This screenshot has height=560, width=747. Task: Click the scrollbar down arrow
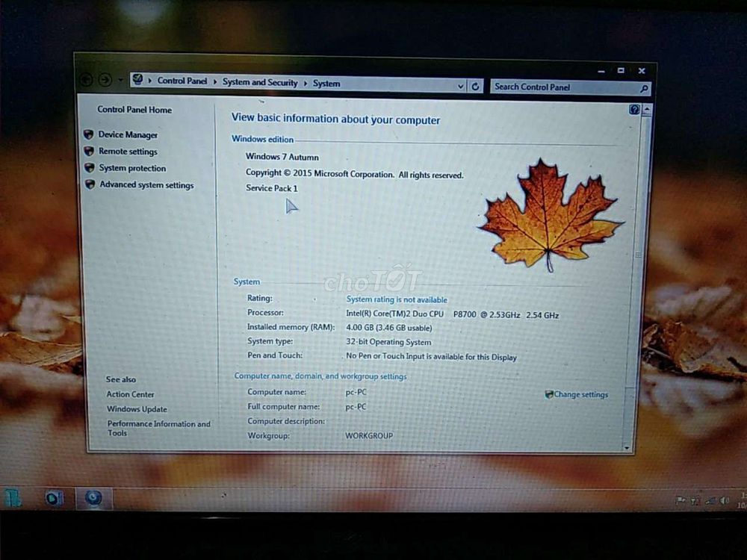click(x=627, y=447)
